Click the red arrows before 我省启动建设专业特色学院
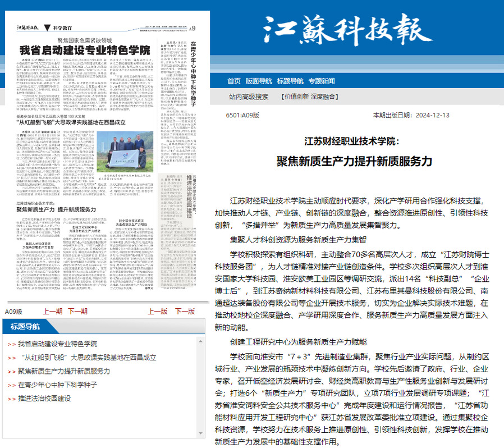The height and width of the screenshot is (448, 504). coord(12,345)
